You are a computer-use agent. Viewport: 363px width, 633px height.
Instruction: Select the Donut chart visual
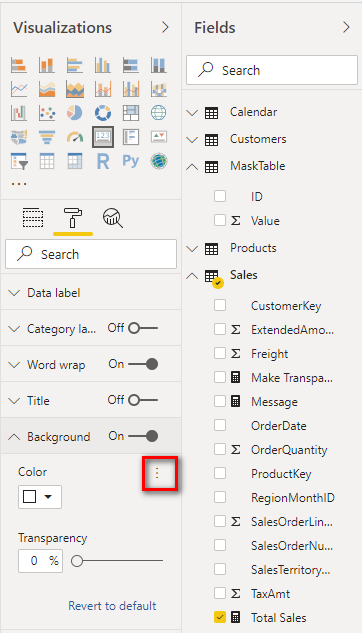point(103,113)
